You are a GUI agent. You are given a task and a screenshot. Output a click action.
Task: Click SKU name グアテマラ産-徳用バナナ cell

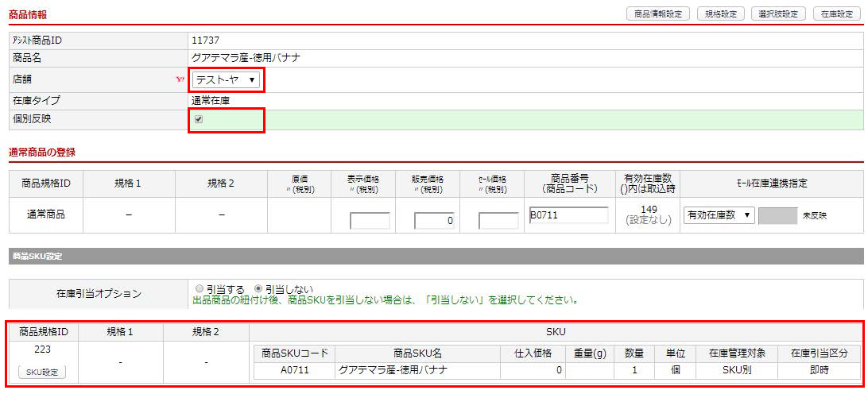click(418, 370)
